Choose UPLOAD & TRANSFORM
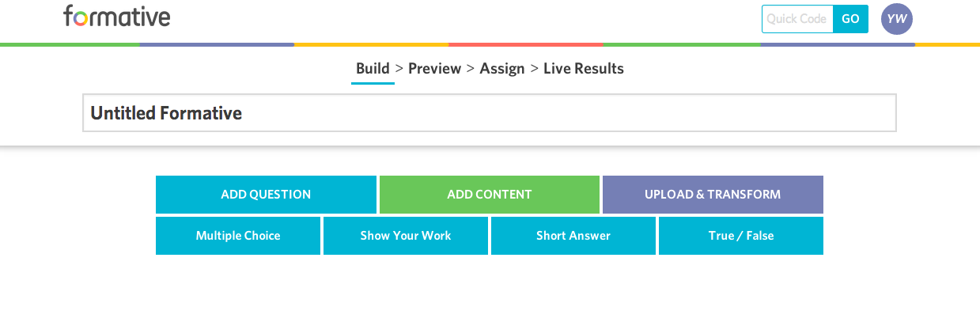The width and height of the screenshot is (980, 322). (713, 195)
